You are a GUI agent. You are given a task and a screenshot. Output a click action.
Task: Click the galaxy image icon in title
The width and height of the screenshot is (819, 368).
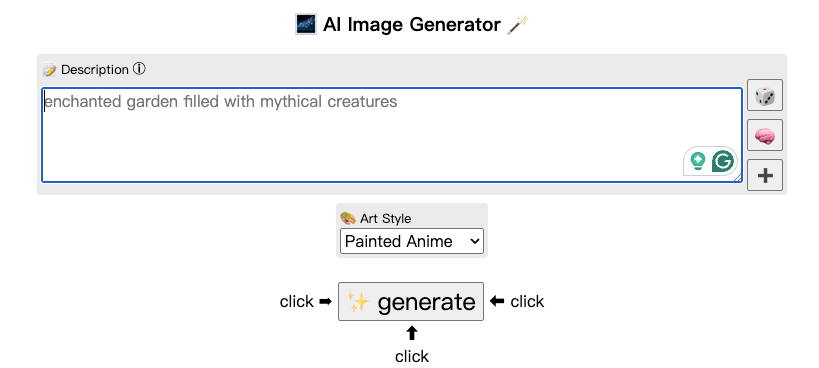click(x=306, y=25)
